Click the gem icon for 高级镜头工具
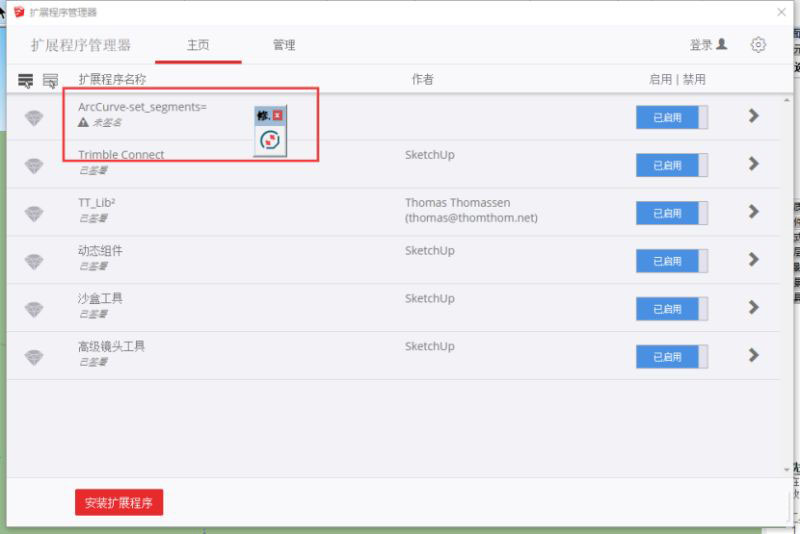The image size is (800, 534). 34,357
